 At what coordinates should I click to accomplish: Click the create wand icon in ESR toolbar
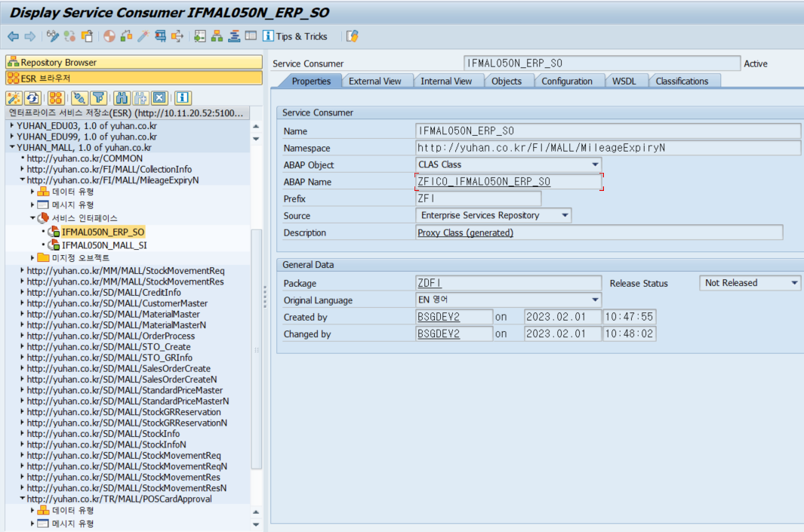(x=14, y=97)
